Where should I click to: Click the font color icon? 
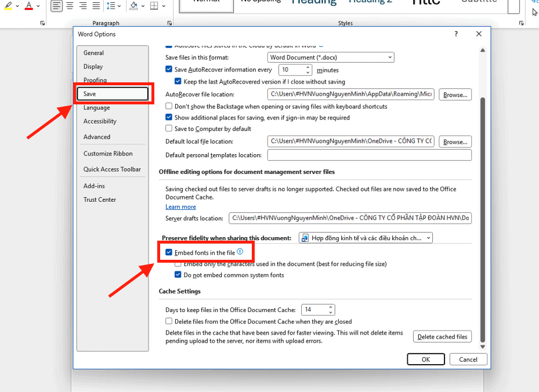[x=28, y=6]
